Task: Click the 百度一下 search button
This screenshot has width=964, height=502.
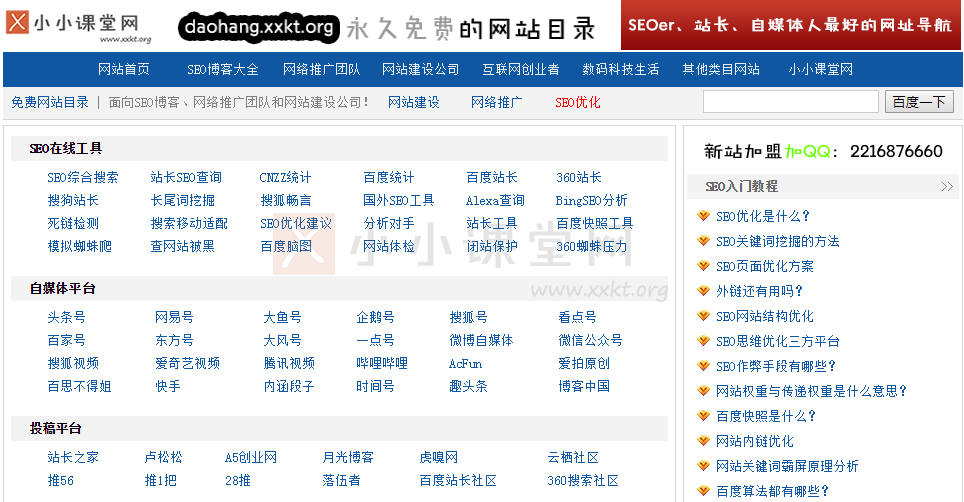Action: click(919, 101)
